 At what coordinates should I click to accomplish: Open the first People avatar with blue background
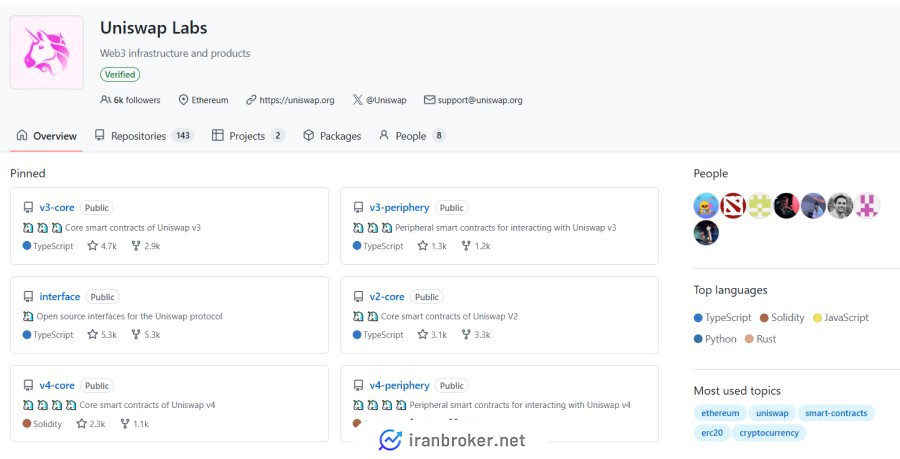point(706,205)
